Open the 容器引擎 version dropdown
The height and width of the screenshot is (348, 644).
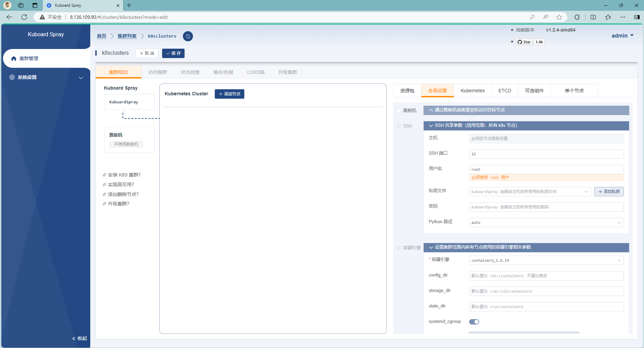pos(546,260)
